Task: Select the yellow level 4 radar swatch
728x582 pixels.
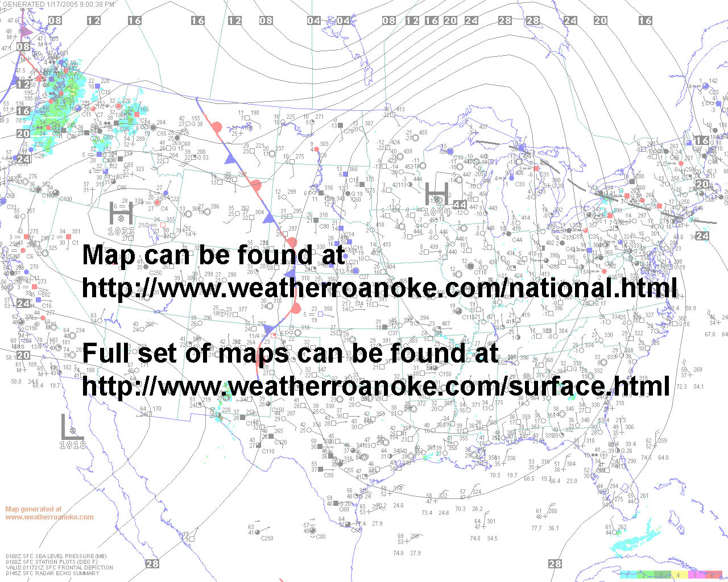Action: pyautogui.click(x=679, y=575)
